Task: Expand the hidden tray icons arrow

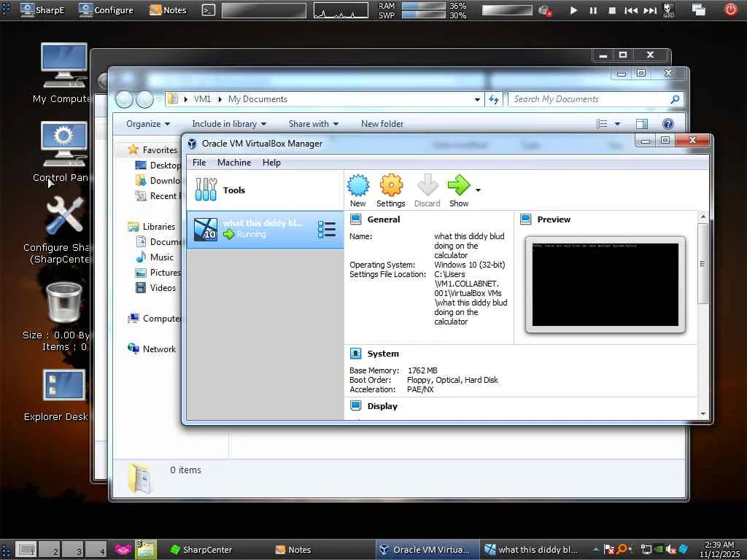Action: 596,549
